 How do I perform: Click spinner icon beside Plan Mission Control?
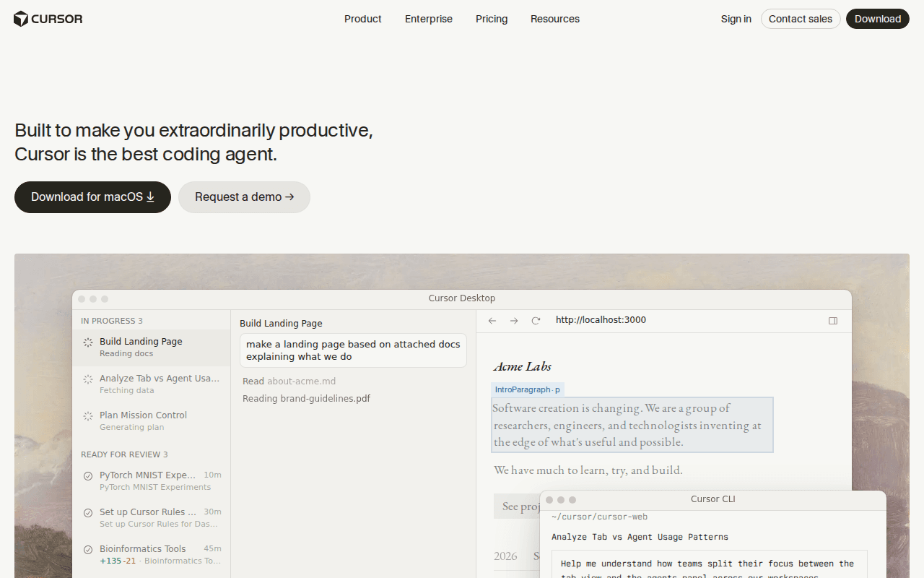(88, 416)
